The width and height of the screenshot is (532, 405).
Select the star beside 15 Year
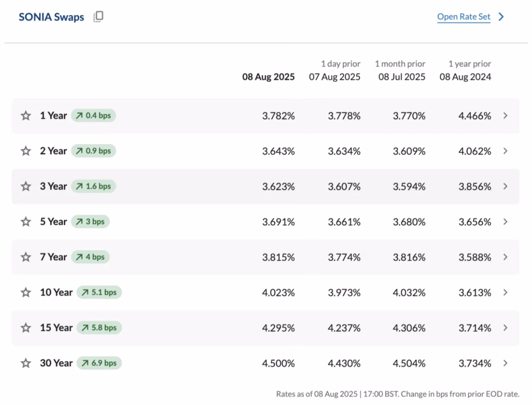click(26, 327)
